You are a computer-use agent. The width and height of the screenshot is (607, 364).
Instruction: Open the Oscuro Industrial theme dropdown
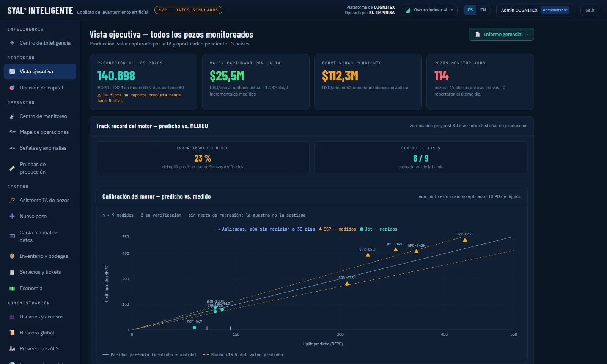click(429, 10)
